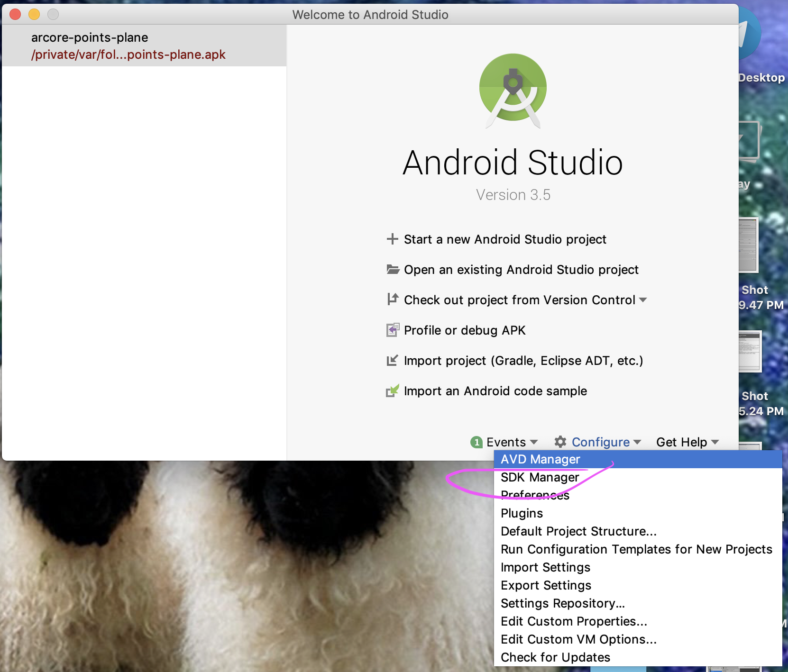Select Check out project from Version Control
Viewport: 788px width, 672px height.
pyautogui.click(x=520, y=300)
